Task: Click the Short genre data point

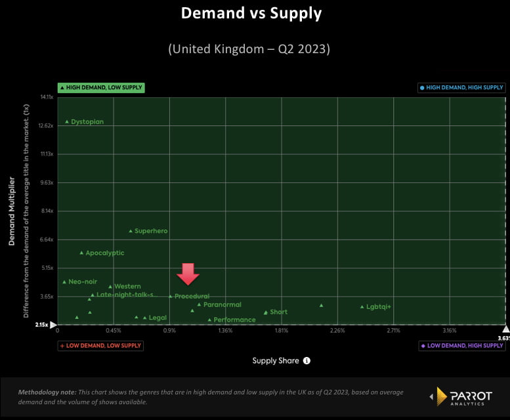Action: coord(265,312)
